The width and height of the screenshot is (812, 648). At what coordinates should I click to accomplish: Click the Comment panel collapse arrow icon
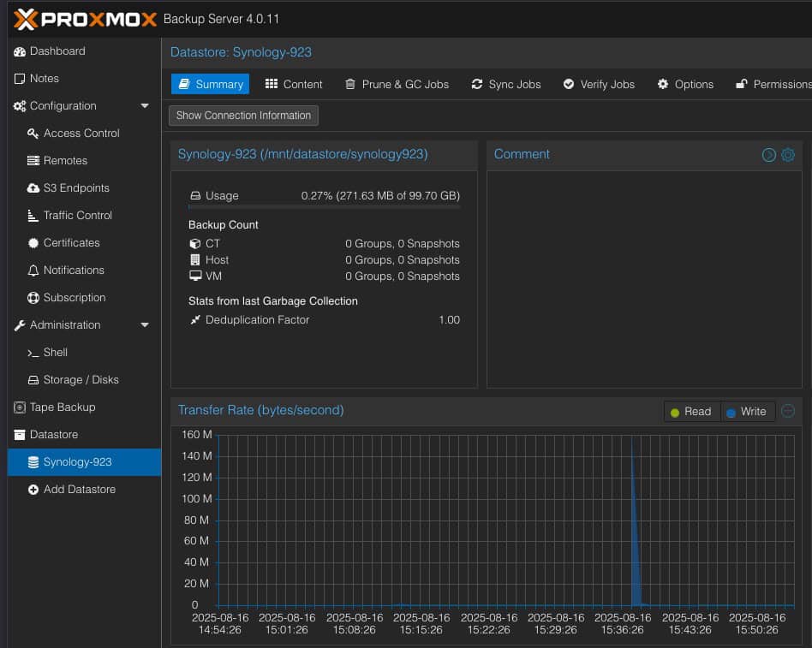tap(769, 155)
